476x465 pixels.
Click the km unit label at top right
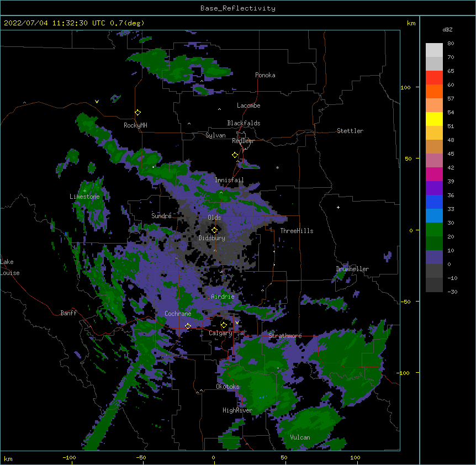tap(411, 23)
